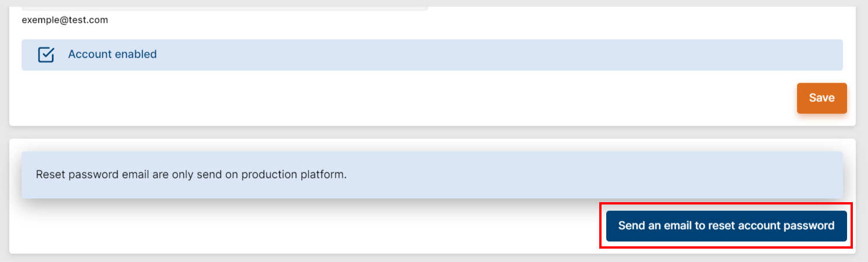Screen dimensions: 868x262
Task: Click the 'Send an email' words on button
Action: (x=654, y=226)
